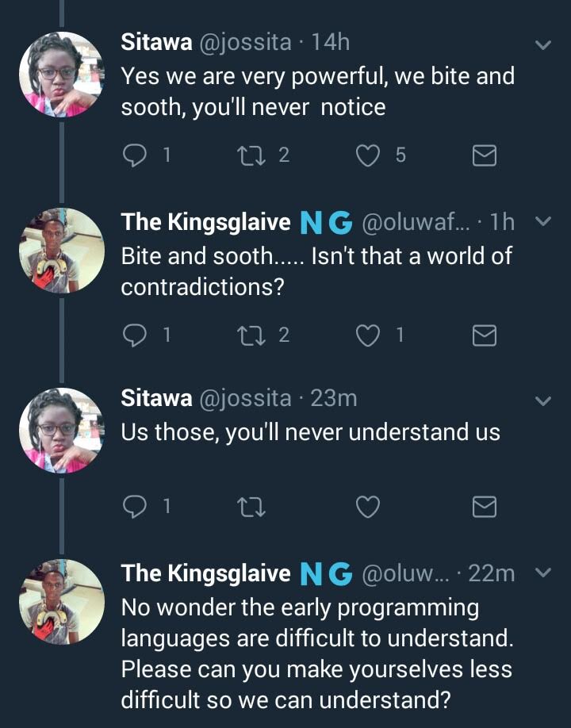Expand options for The Kingsglaive's 'contradictions' tweet
Viewport: 571px width, 728px height.
pos(542,223)
